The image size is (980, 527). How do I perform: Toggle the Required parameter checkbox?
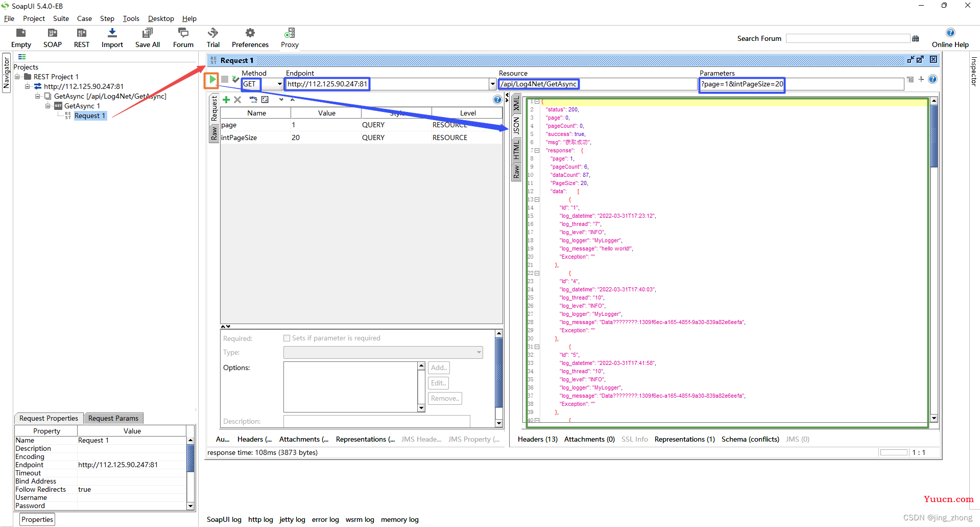pos(286,338)
